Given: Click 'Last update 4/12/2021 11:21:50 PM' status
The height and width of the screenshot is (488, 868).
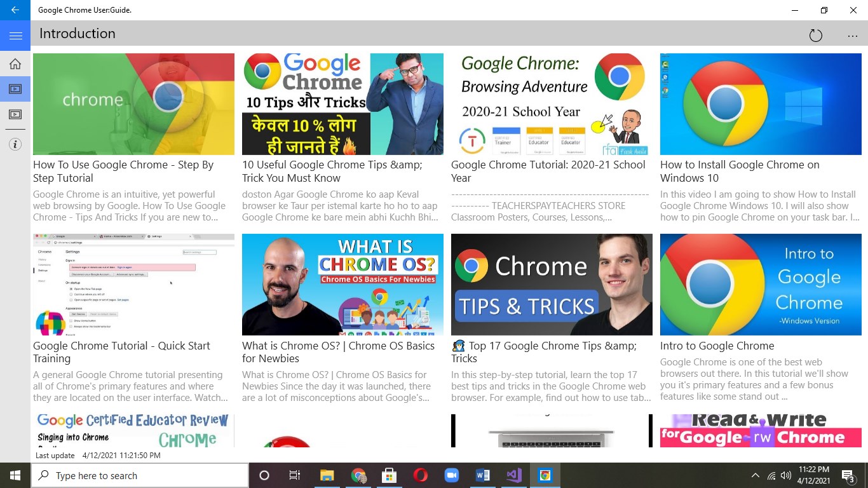Looking at the screenshot, I should tap(98, 456).
